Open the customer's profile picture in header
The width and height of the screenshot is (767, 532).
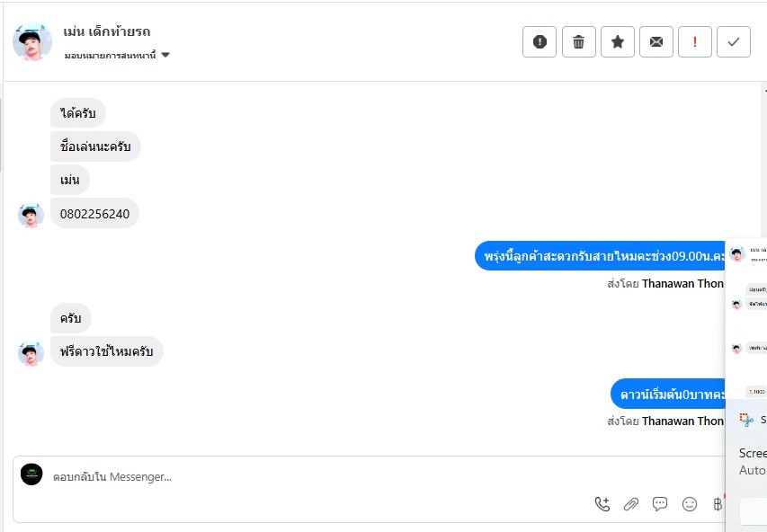tap(32, 42)
